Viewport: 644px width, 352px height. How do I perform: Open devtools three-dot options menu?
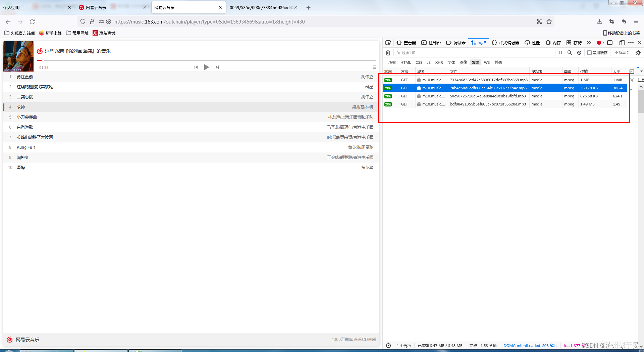[x=631, y=43]
